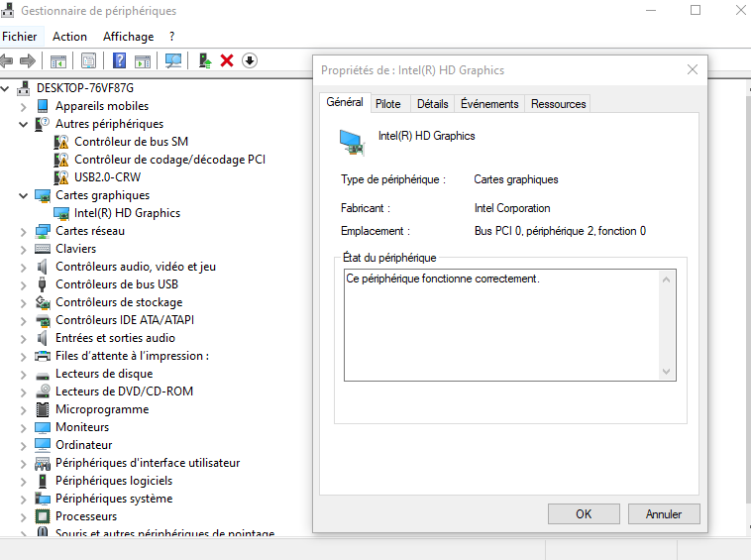Click the blue Help question mark icon
This screenshot has height=560, width=751.
pos(119,60)
